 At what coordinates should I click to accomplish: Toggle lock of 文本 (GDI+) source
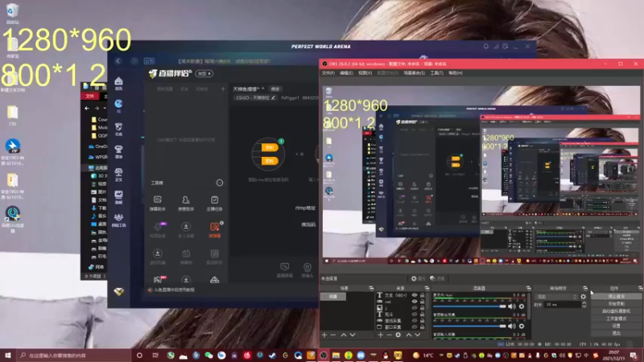(x=422, y=295)
